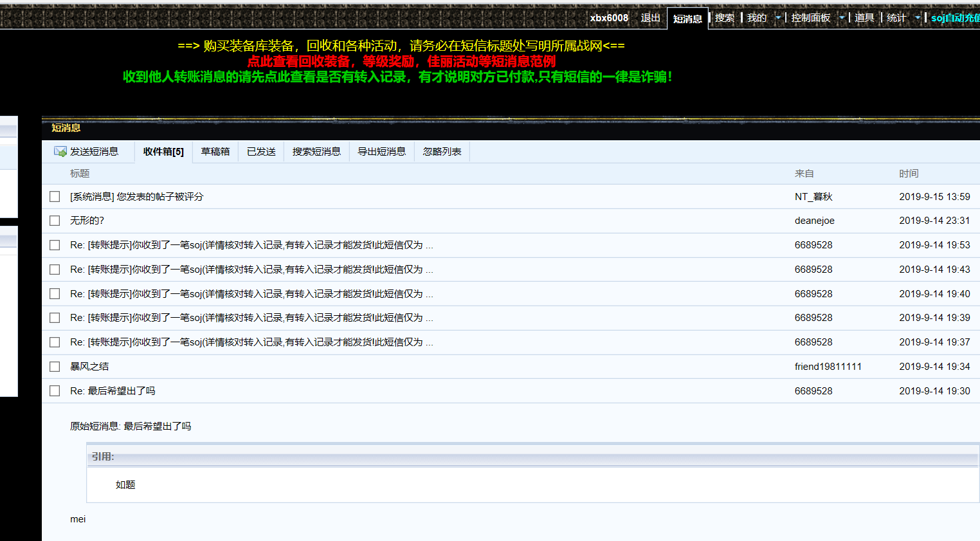The width and height of the screenshot is (980, 541).
Task: Open sender profile deanejoe
Action: 814,221
